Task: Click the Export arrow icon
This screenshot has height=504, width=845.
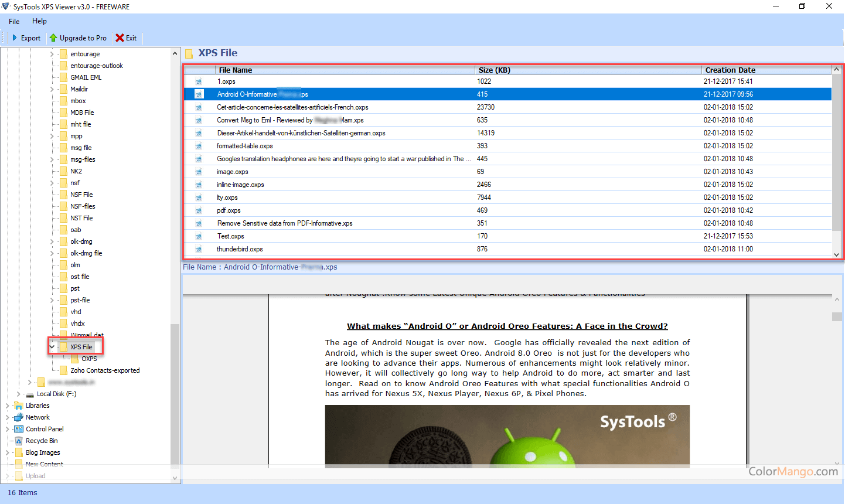Action: coord(15,38)
